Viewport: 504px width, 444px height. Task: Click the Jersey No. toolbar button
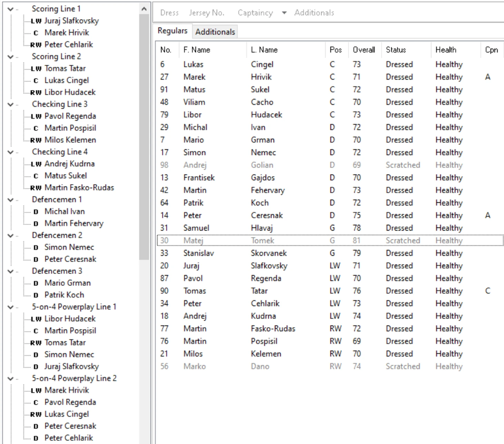[x=206, y=13]
